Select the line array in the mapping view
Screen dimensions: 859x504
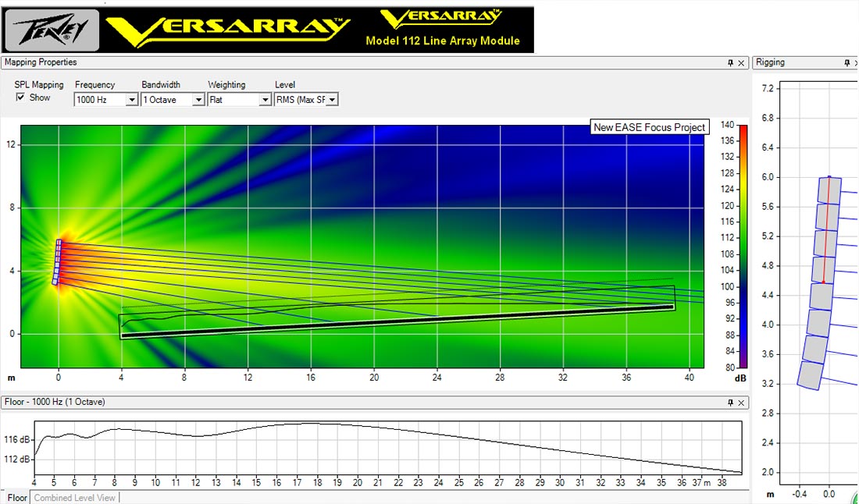tap(58, 261)
